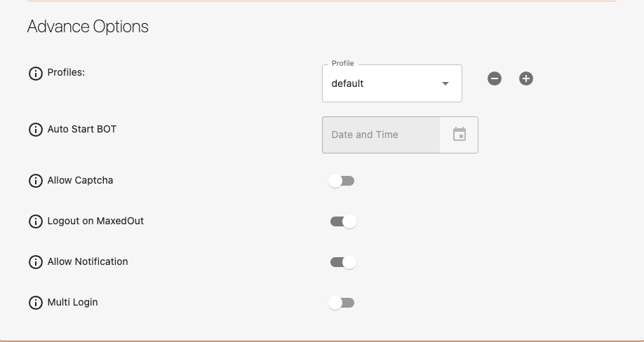644x342 pixels.
Task: Click the Auto Start BOT label
Action: [x=82, y=129]
